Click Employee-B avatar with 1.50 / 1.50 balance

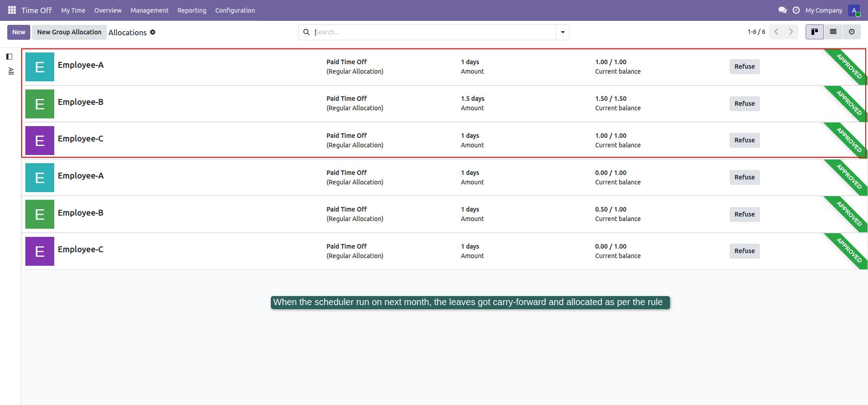point(40,104)
